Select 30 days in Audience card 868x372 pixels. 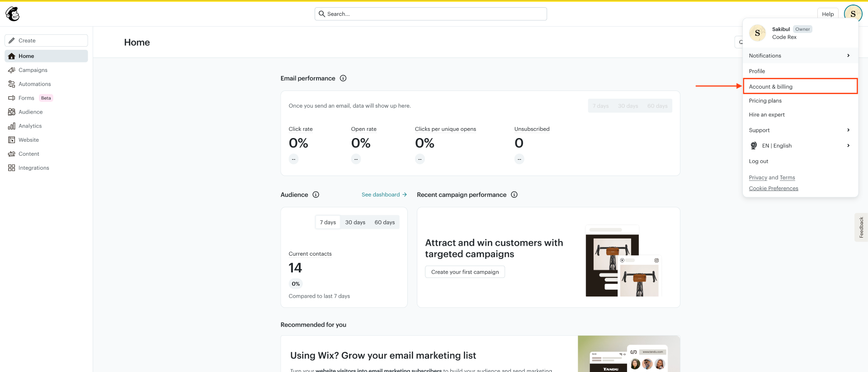pos(355,222)
